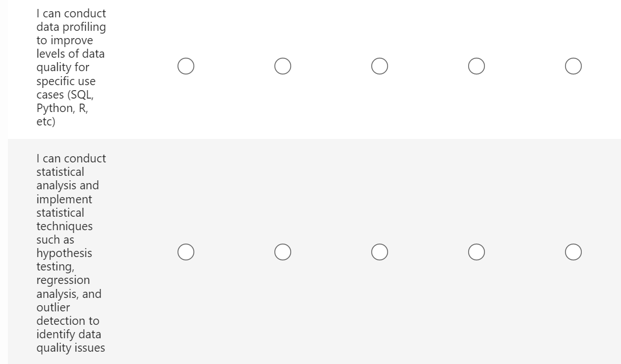
Task: Click the 'outlier detection to' text
Action: 68,314
